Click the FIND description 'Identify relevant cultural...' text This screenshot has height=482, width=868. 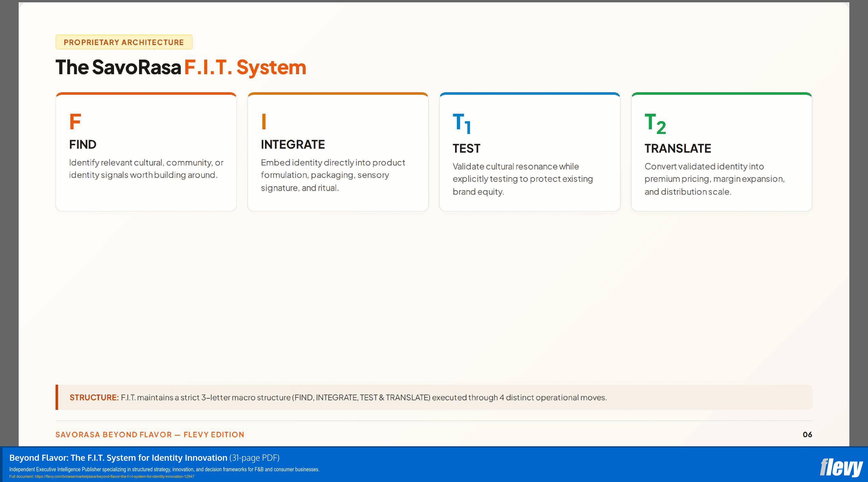point(146,169)
